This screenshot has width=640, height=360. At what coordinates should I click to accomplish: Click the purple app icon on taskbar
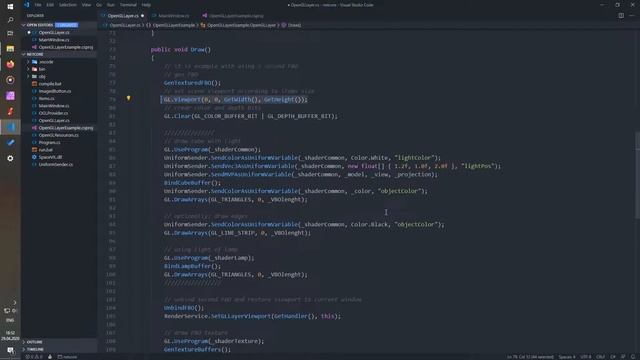[x=10, y=96]
